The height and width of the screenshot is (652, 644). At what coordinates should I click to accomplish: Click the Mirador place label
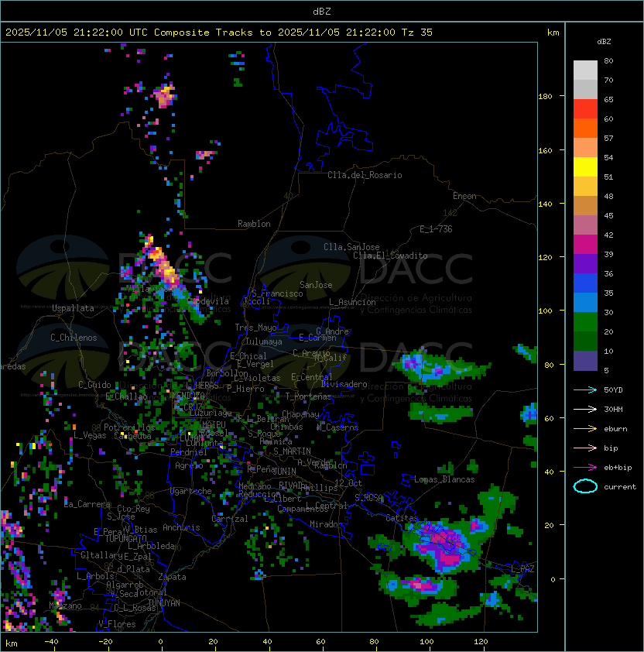pos(327,524)
